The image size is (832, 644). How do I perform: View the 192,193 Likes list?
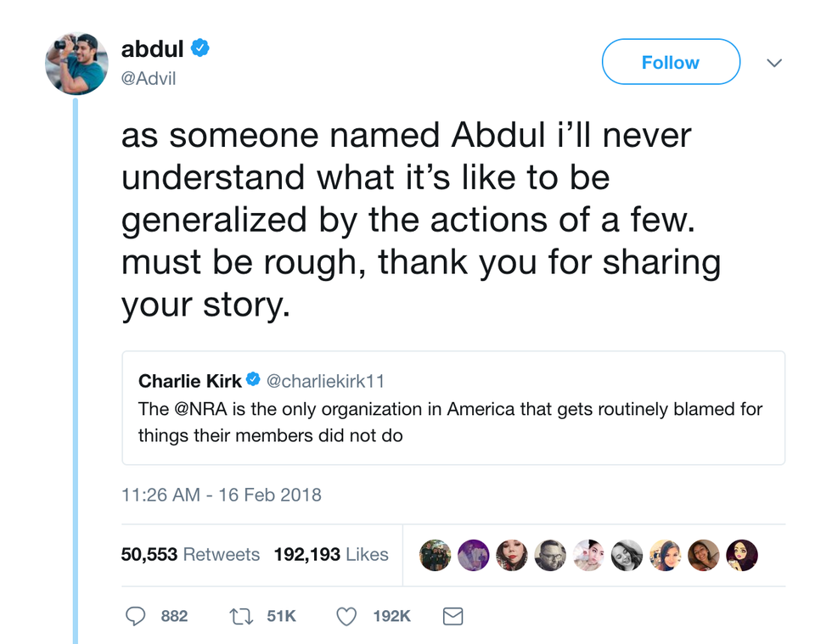(330, 555)
